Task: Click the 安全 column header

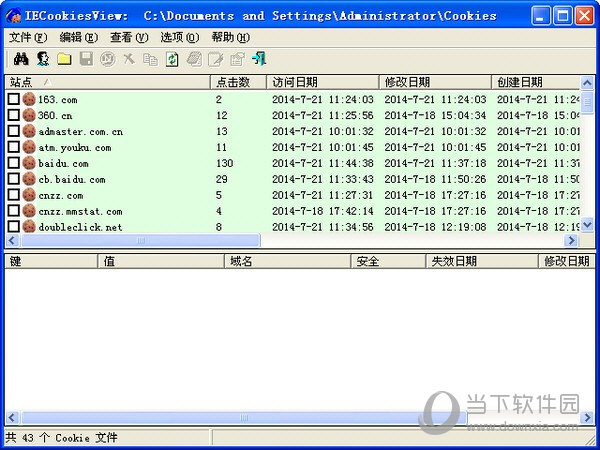Action: pyautogui.click(x=388, y=261)
